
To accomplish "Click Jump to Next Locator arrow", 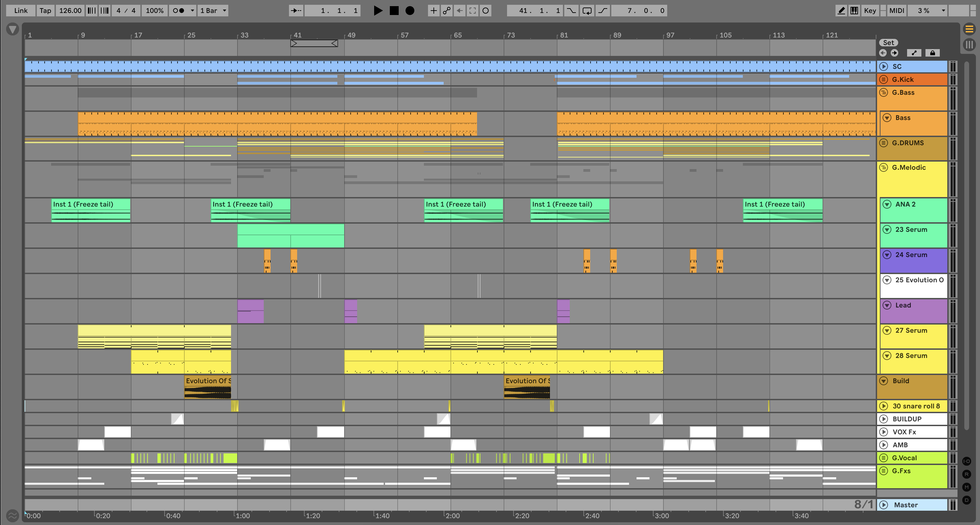I will (894, 53).
